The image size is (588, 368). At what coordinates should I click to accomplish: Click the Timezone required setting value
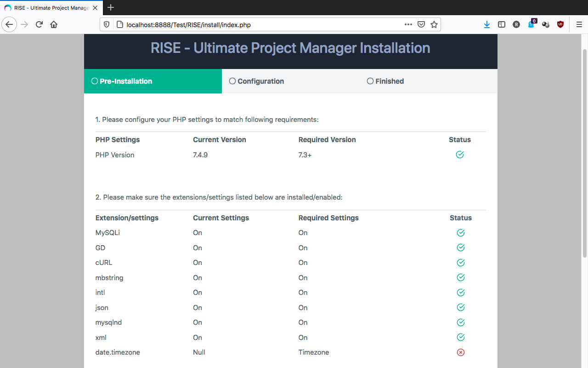tap(314, 352)
